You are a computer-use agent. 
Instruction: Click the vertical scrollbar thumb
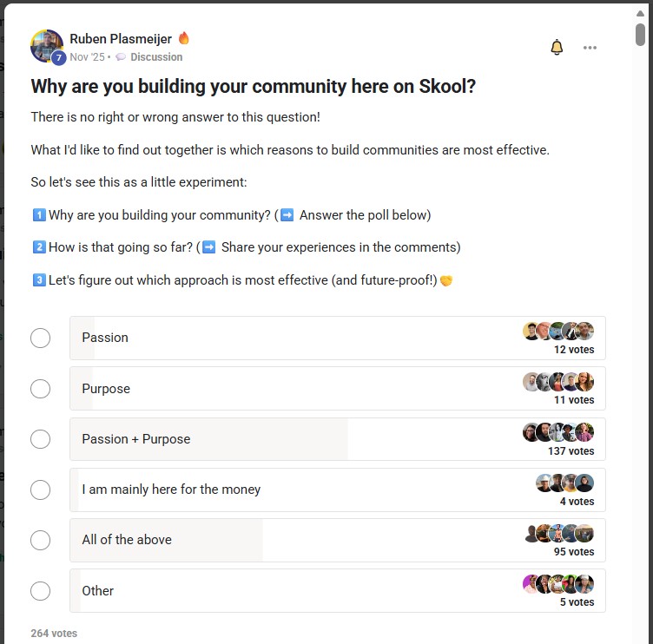pos(640,34)
